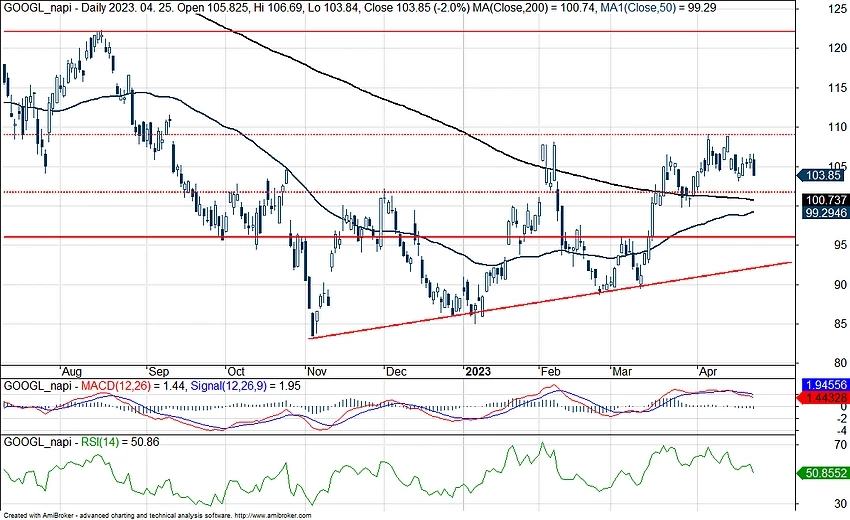The width and height of the screenshot is (850, 520).
Task: Click the Oct label on time axis
Action: pyautogui.click(x=236, y=371)
